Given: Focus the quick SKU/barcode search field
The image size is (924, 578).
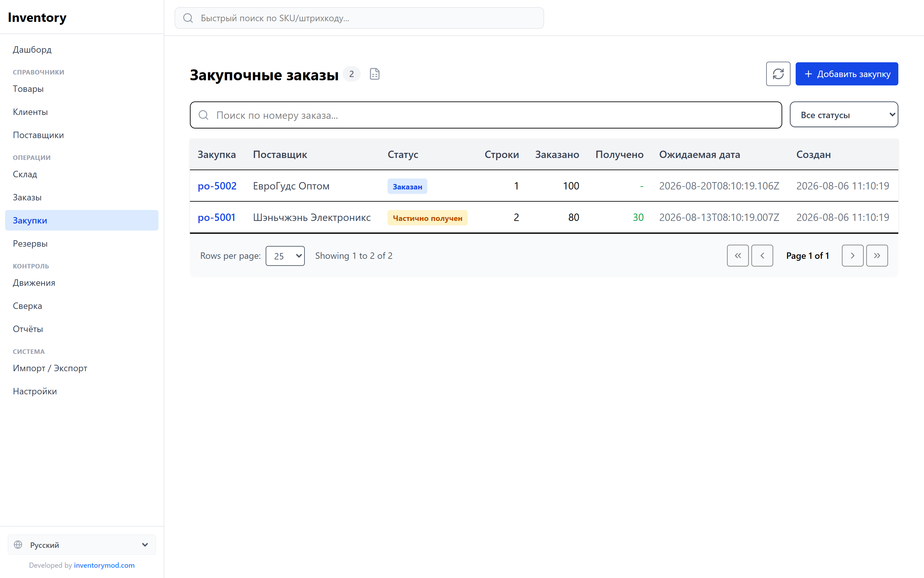Looking at the screenshot, I should click(359, 18).
